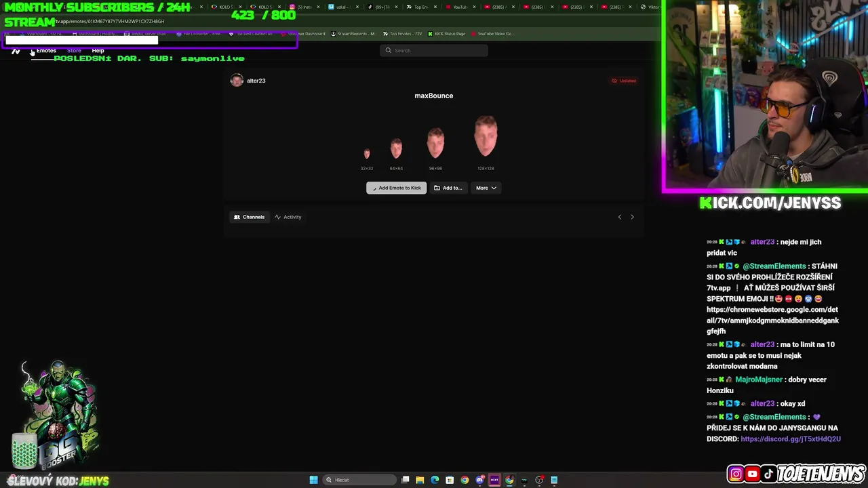Switch to the TikTok browser tab
Image resolution: width=868 pixels, height=488 pixels.
[383, 7]
